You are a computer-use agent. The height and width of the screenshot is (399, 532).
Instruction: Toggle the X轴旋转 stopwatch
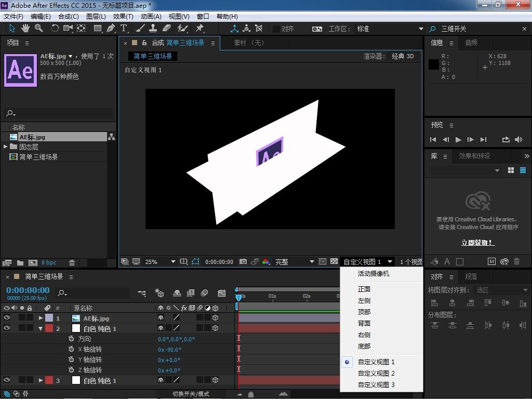pyautogui.click(x=71, y=349)
